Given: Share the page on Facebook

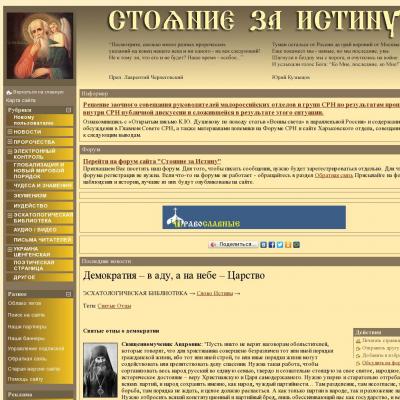Looking at the screenshot, I should click(x=272, y=245).
